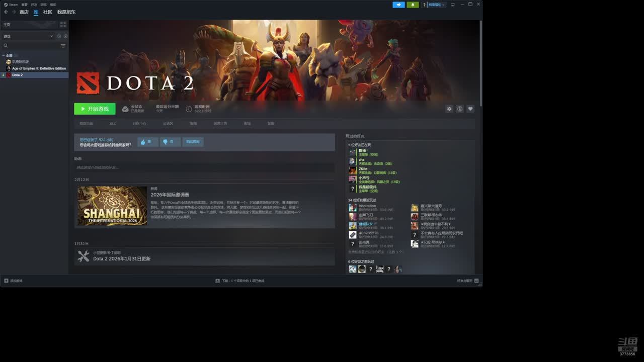The height and width of the screenshot is (362, 644).
Task: Open the account name dropdown menu
Action: click(x=436, y=5)
